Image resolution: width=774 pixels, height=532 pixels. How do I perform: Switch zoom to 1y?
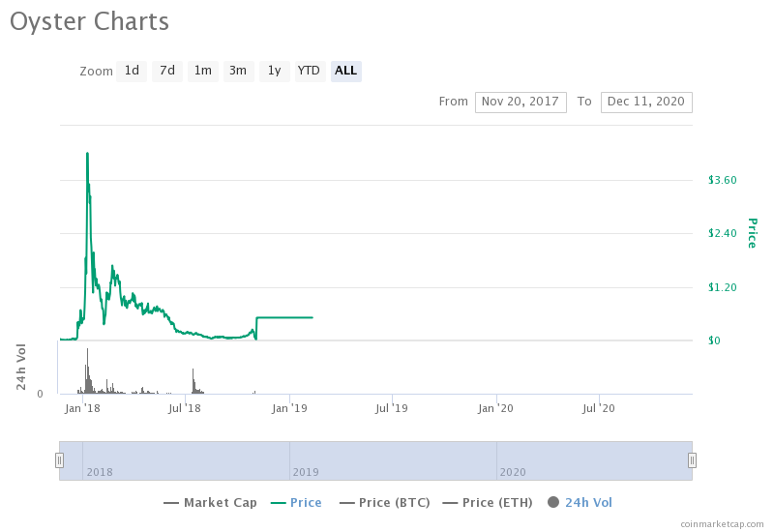274,71
